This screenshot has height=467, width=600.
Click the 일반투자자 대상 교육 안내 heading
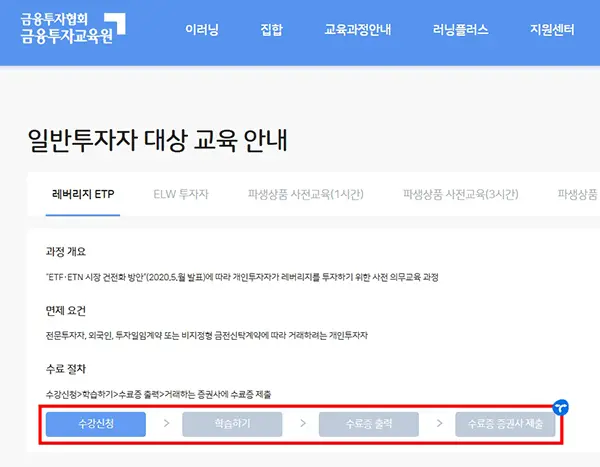click(x=157, y=140)
